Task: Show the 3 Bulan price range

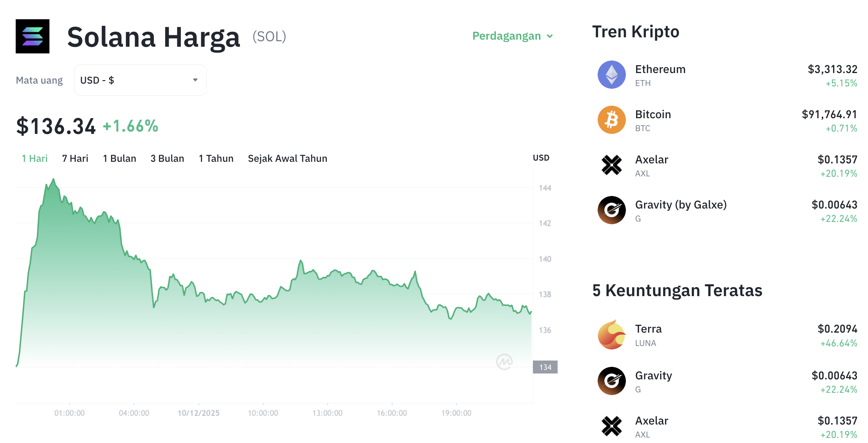Action: [167, 159]
